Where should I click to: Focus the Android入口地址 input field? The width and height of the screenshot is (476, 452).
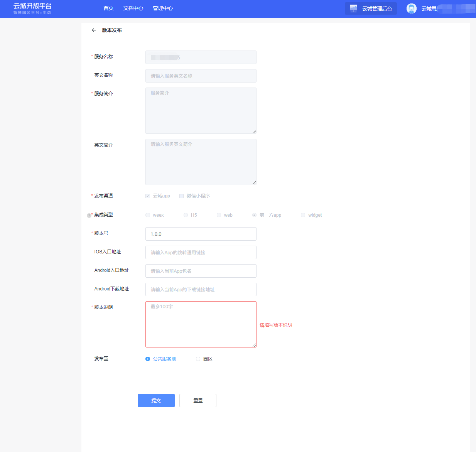201,271
